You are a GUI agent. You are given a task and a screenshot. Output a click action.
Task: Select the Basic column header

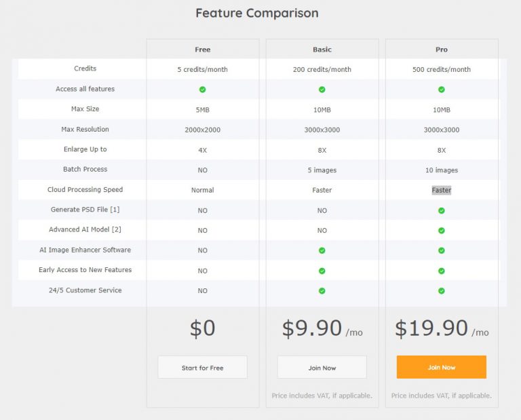pyautogui.click(x=322, y=50)
